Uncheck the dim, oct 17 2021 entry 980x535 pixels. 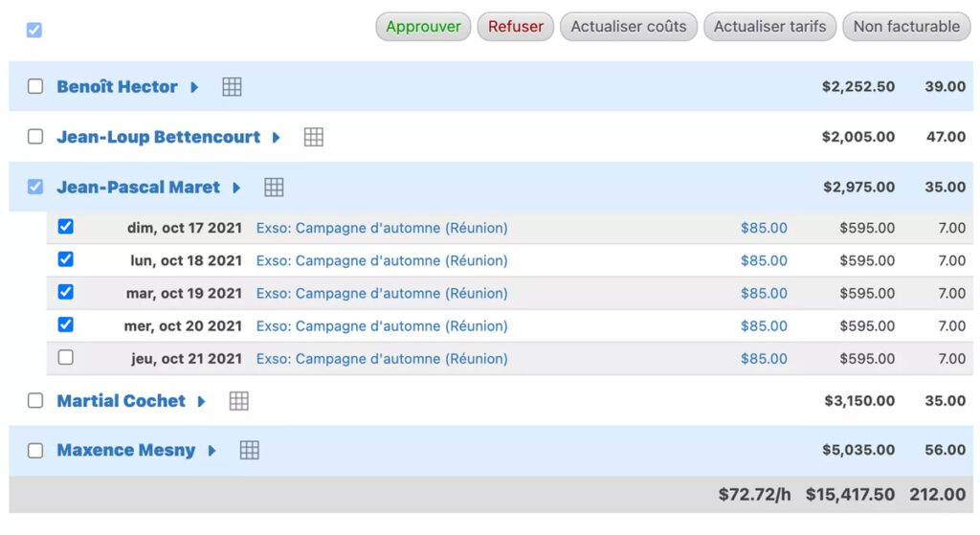tap(65, 227)
